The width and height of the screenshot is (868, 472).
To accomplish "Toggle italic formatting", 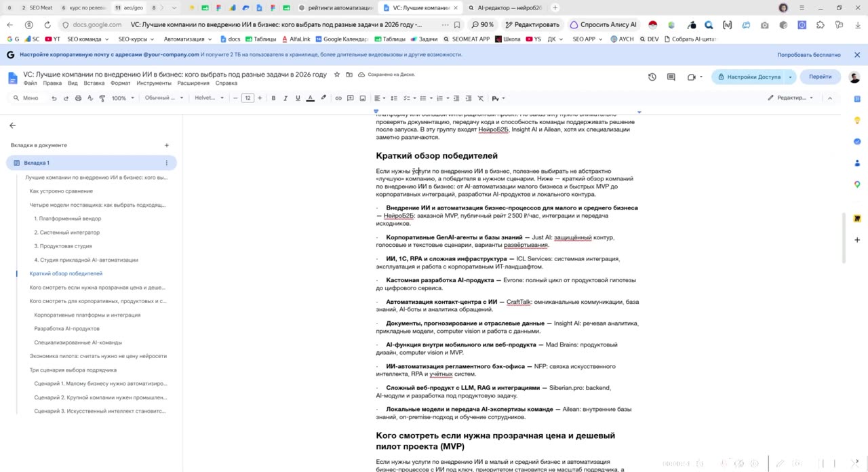I will click(x=285, y=98).
